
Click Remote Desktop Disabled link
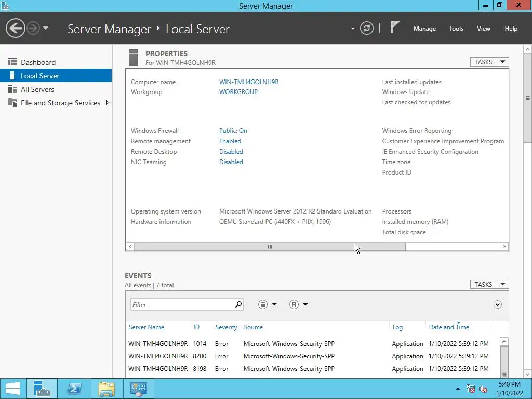coord(231,152)
